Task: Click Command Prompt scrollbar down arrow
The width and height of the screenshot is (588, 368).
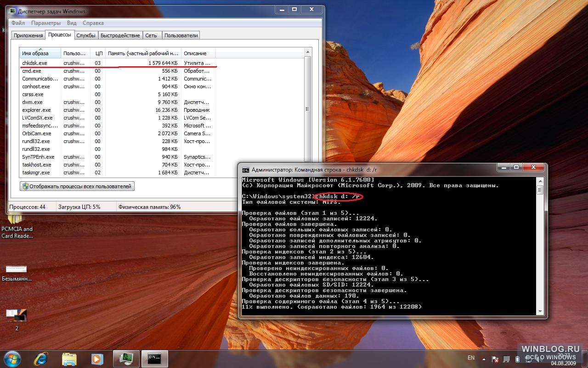Action: tap(540, 311)
